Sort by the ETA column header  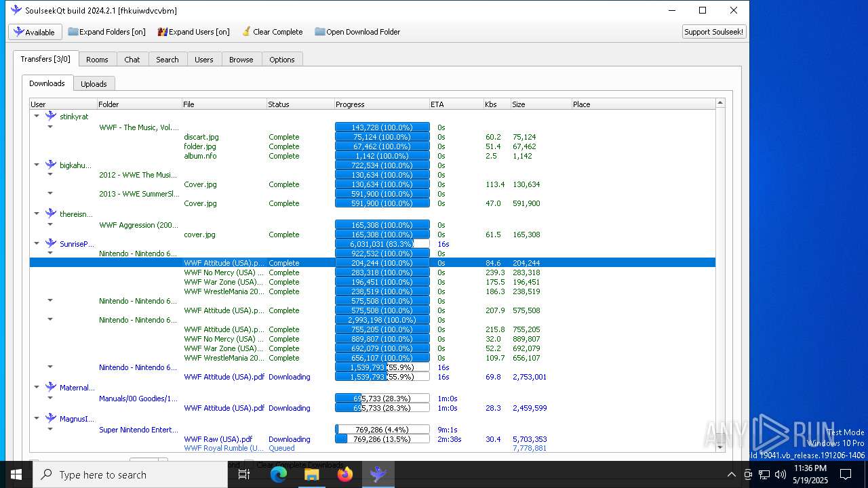click(x=456, y=104)
